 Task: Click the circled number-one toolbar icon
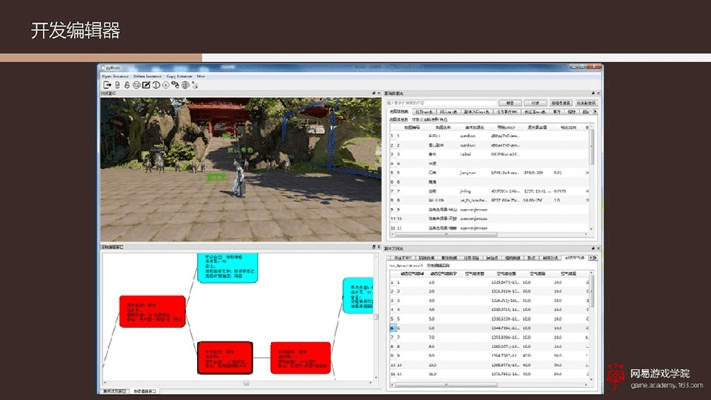pyautogui.click(x=156, y=85)
